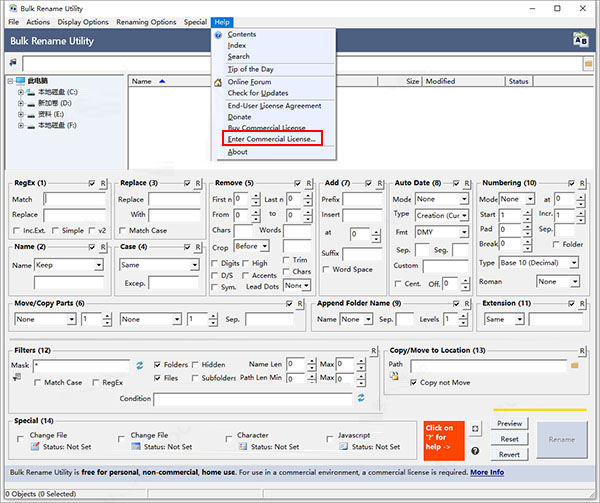Reset Extension (11) section R button
The height and width of the screenshot is (503, 600).
coord(582,304)
